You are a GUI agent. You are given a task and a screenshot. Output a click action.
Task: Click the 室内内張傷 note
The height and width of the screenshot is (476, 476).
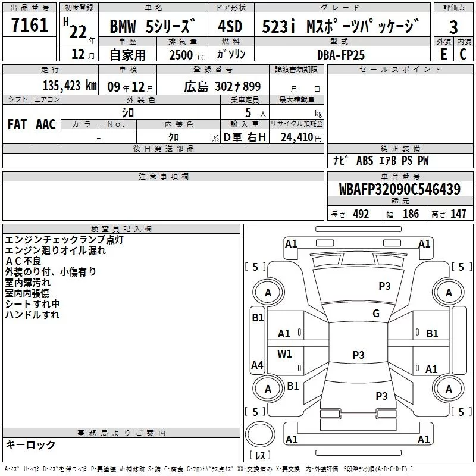pos(27,293)
